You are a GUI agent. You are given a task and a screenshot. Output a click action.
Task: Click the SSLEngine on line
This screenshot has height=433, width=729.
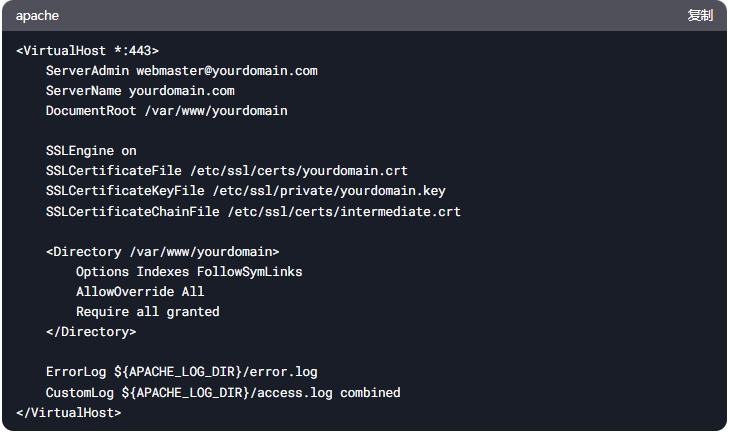click(91, 151)
